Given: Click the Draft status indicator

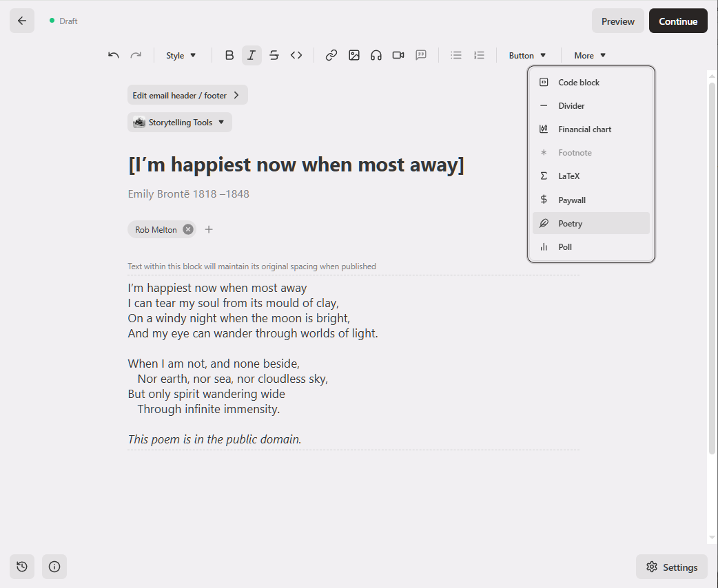Looking at the screenshot, I should click(x=63, y=21).
